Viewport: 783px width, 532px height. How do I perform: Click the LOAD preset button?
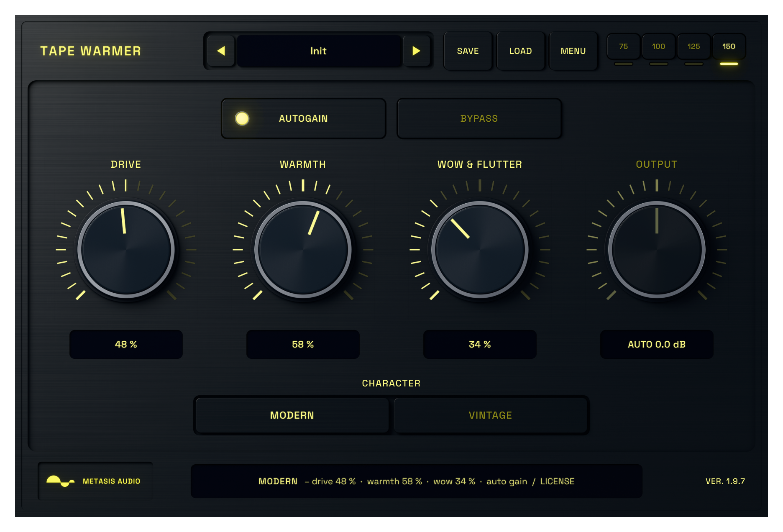tap(520, 51)
